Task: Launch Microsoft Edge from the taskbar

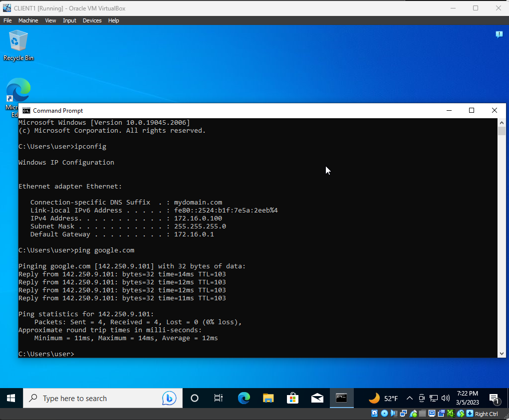Action: (244, 398)
